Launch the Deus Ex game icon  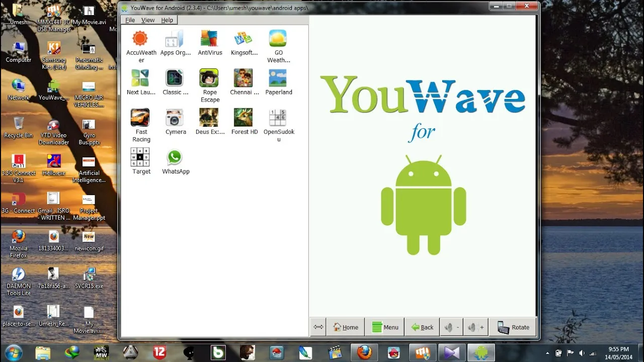(x=209, y=117)
